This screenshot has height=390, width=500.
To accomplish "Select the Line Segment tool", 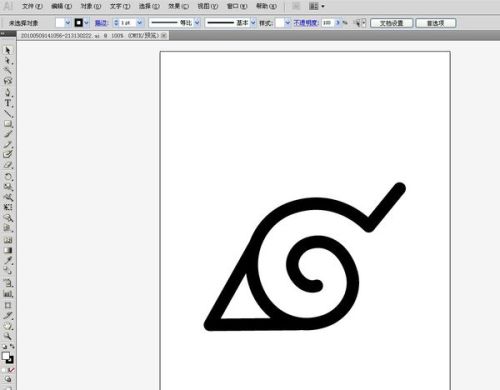I will [8, 113].
